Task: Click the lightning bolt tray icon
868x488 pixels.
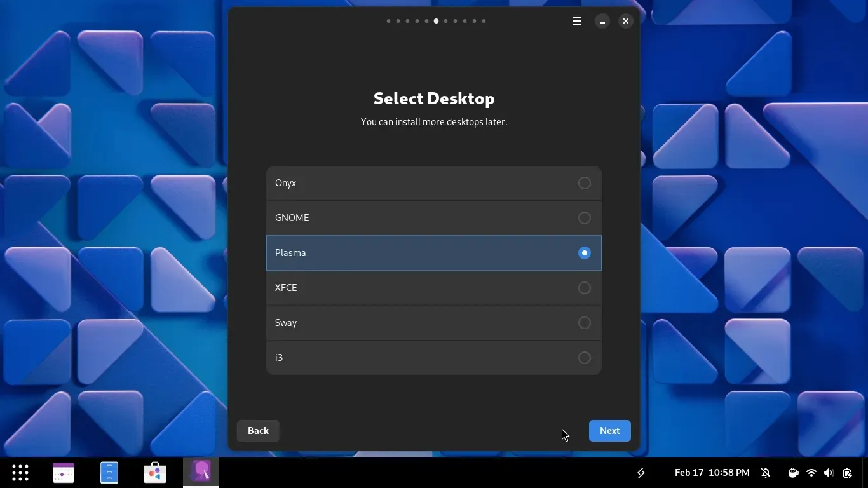Action: (641, 473)
